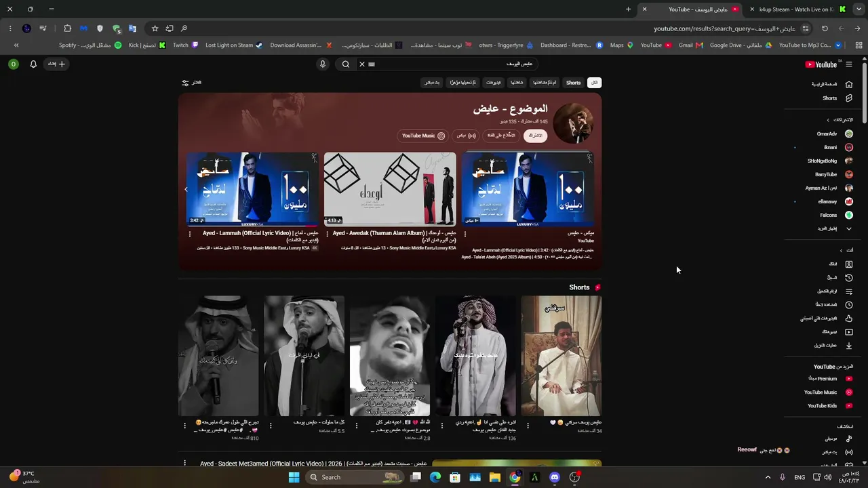Open more options for the leftmost Lammah video
Screen dimensions: 868x488
click(x=190, y=234)
